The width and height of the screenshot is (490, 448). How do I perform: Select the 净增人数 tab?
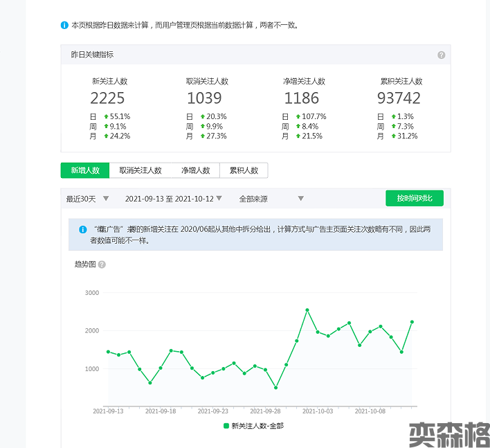195,170
